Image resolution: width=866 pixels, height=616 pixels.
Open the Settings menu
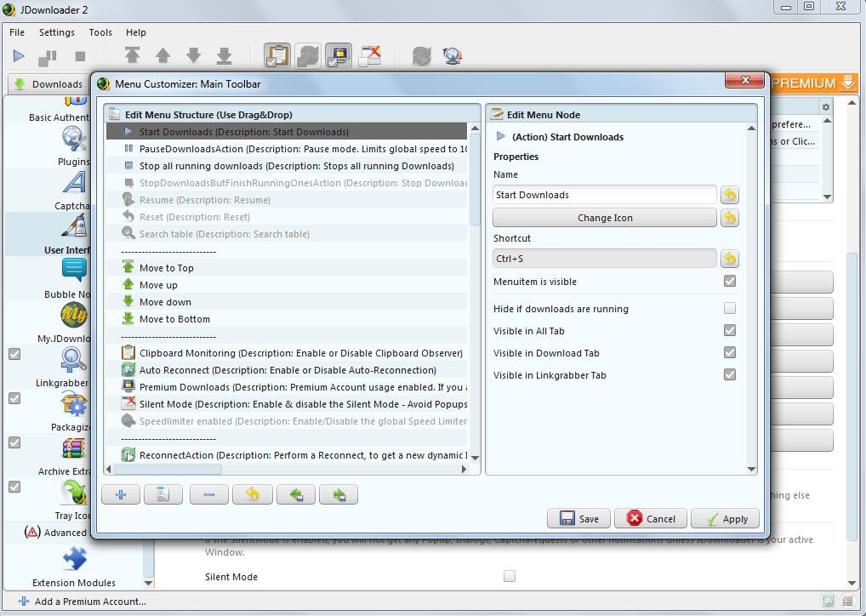(x=57, y=32)
